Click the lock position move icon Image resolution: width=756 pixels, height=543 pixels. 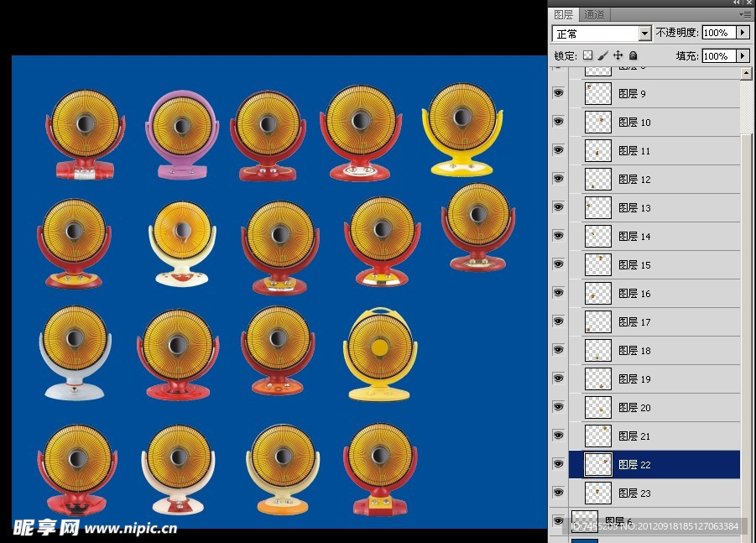click(618, 55)
